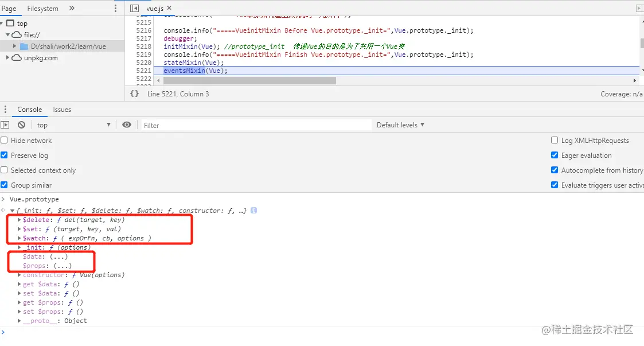The height and width of the screenshot is (346, 644).
Task: Click the debugger statement line
Action: click(x=180, y=38)
